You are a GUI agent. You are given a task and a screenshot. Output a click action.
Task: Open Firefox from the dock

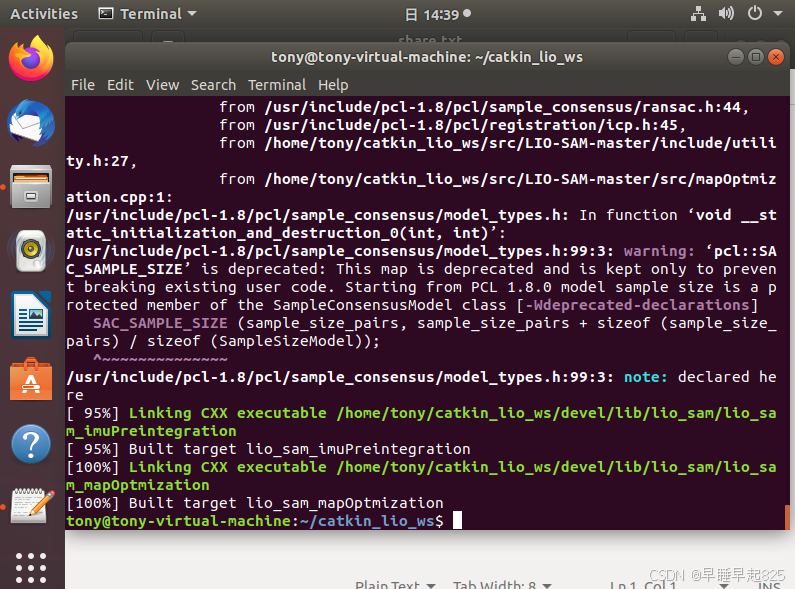31,58
